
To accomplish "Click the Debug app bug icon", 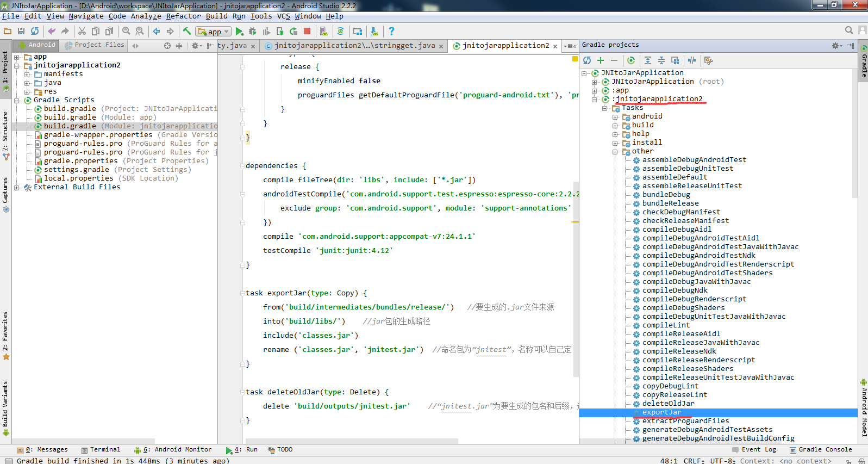I will click(253, 32).
